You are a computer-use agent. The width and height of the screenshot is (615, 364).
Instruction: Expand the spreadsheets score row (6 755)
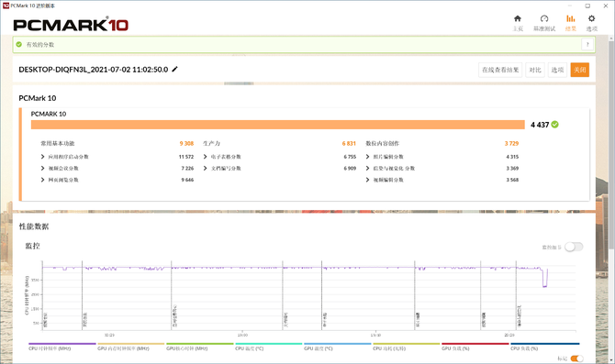[x=205, y=157]
